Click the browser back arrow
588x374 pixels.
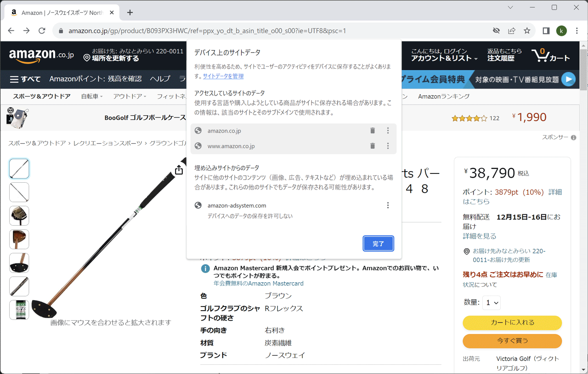tap(11, 31)
